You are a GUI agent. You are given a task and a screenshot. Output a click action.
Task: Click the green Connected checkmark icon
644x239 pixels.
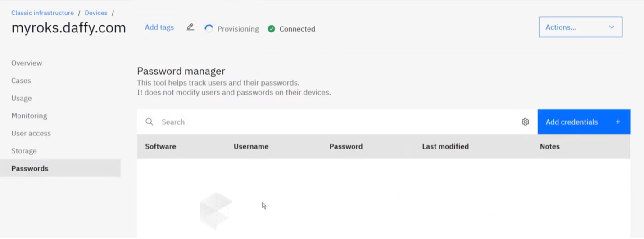coord(271,29)
